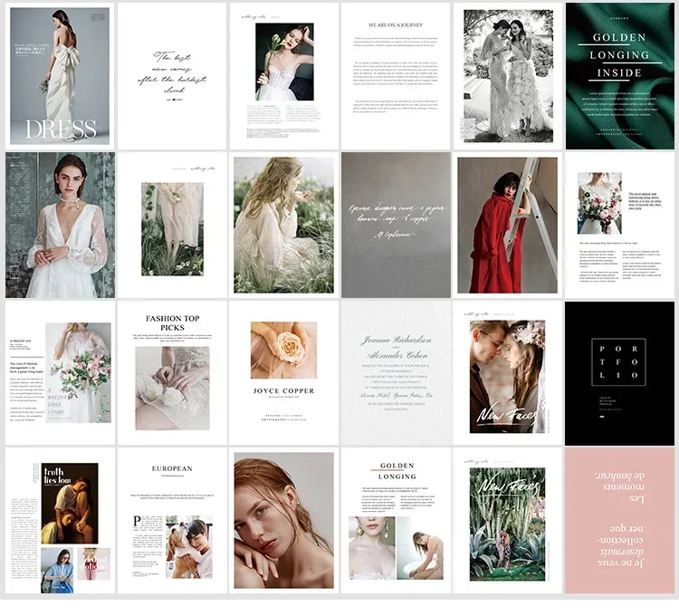This screenshot has height=616, width=679.
Task: Click the black Portfolio page thumbnail
Action: coord(619,373)
